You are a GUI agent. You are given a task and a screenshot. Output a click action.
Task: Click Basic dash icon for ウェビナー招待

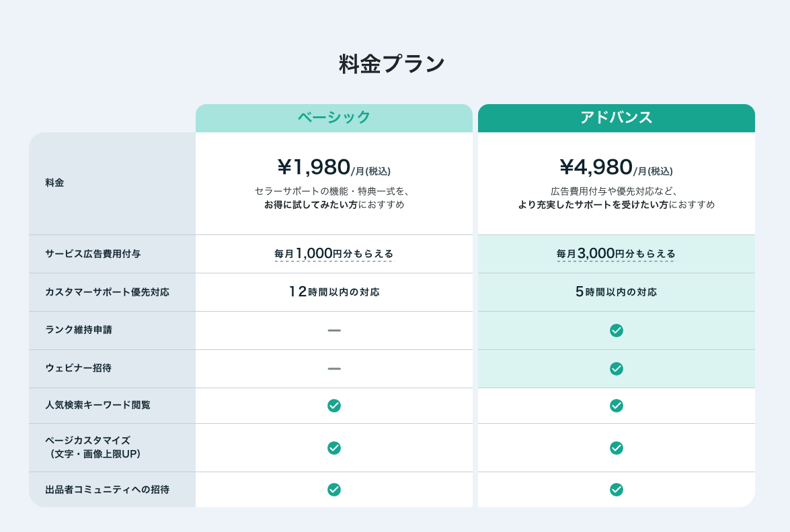click(x=334, y=368)
